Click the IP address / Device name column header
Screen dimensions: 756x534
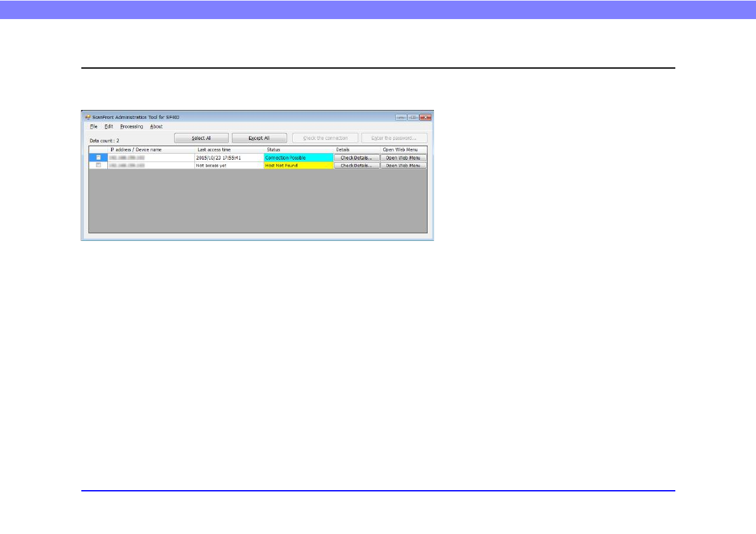pos(136,149)
